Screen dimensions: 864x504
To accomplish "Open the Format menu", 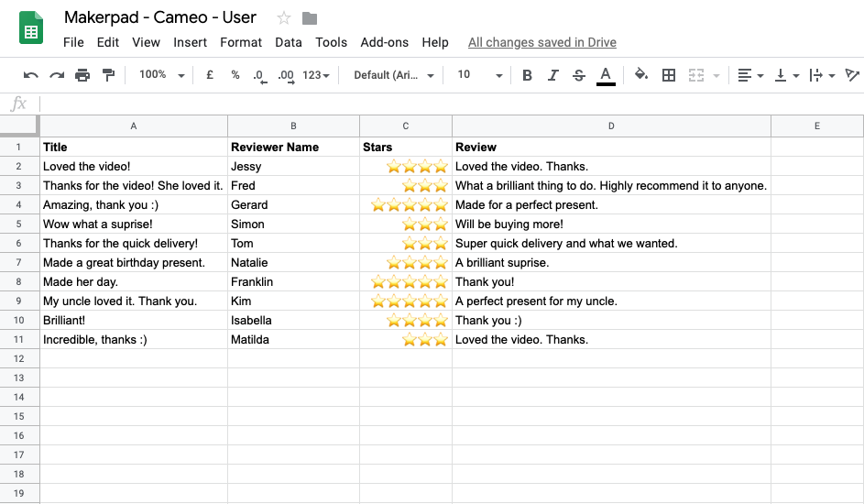I will (241, 42).
